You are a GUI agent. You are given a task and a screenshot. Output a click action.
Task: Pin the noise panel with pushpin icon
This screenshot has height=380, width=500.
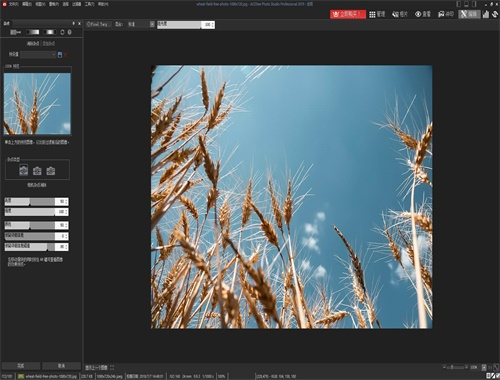click(73, 23)
